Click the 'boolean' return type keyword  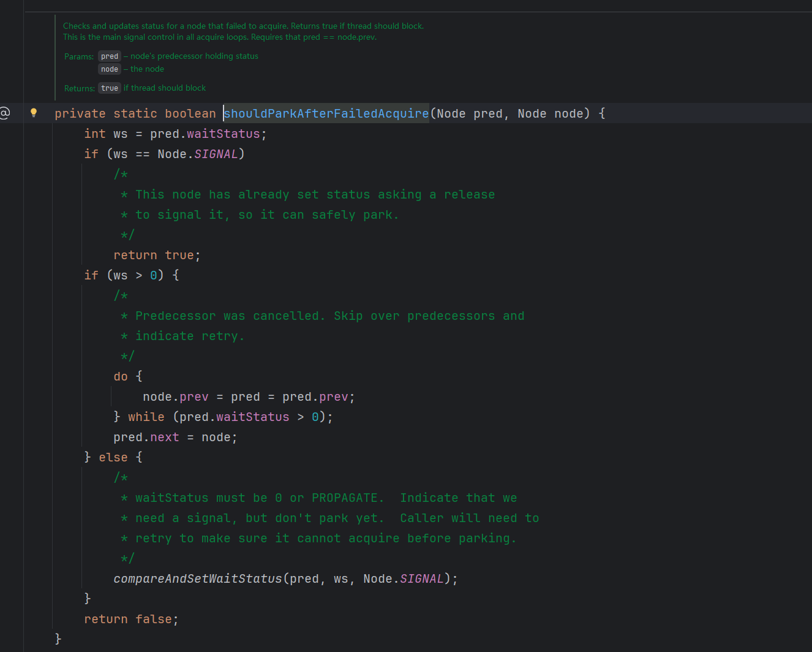(190, 113)
